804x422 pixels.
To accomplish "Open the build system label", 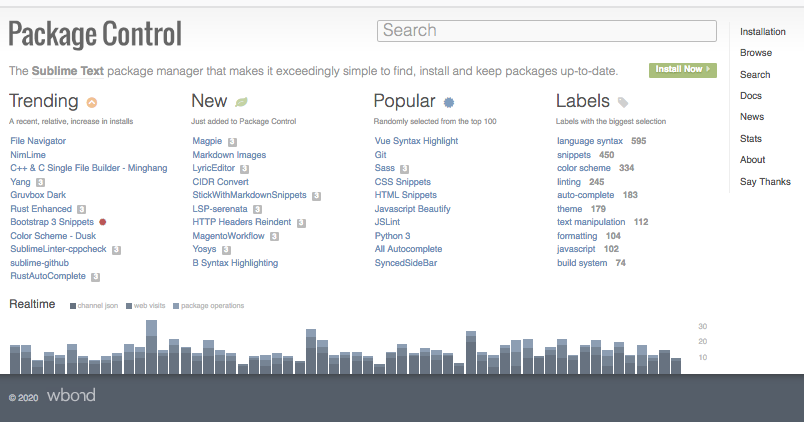I will tap(582, 263).
